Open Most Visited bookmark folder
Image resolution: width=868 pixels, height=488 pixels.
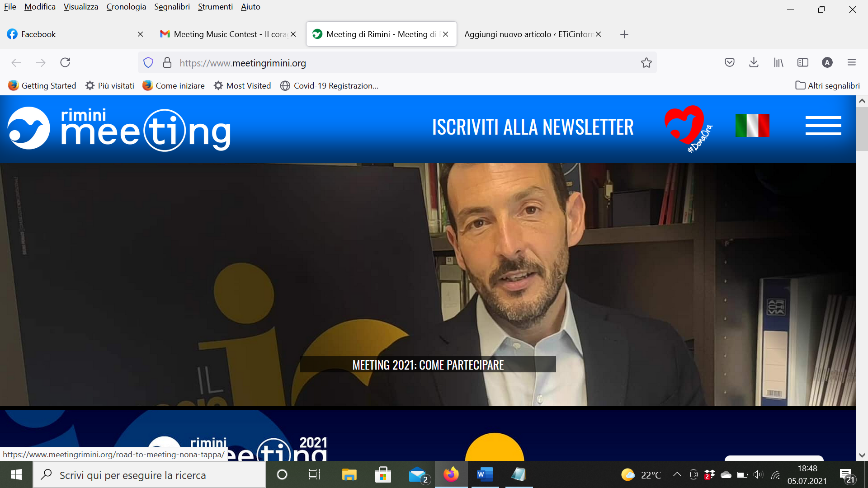pyautogui.click(x=242, y=85)
